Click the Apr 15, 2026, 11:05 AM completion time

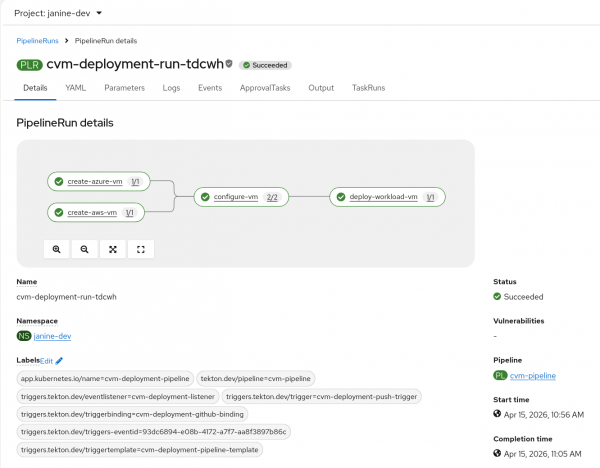pyautogui.click(x=543, y=454)
